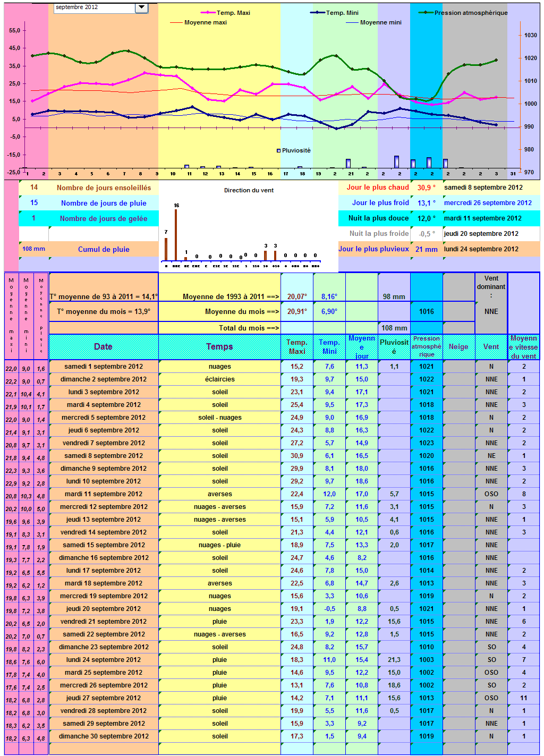
Task: Click the 1019 pressure cell for mercredi 19
Action: pos(427,596)
